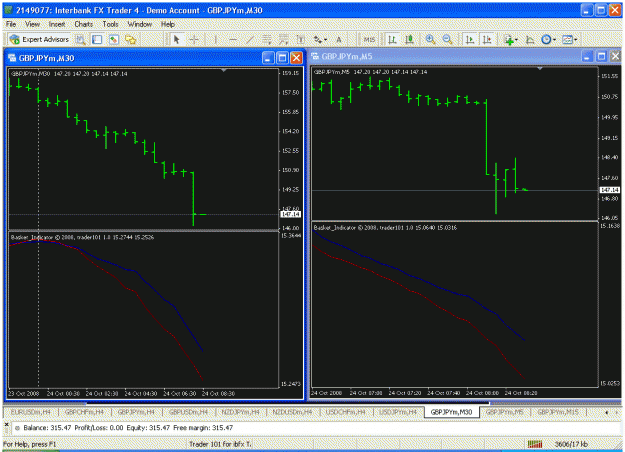Zoom in on the chart

coord(430,39)
